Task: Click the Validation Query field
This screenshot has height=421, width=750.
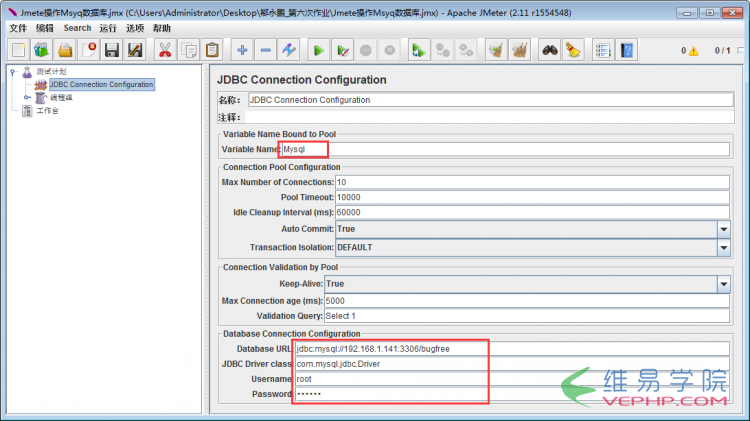Action: [527, 316]
